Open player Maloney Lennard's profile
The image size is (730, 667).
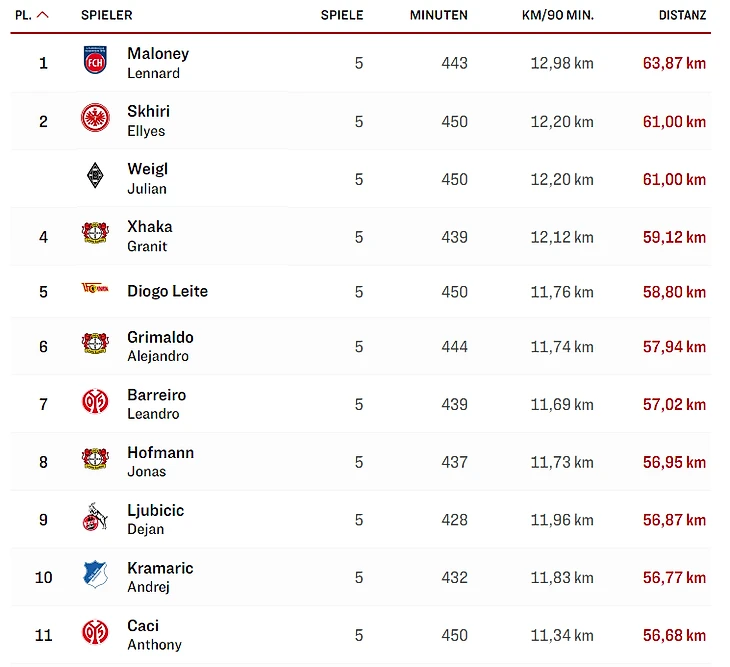pyautogui.click(x=158, y=62)
